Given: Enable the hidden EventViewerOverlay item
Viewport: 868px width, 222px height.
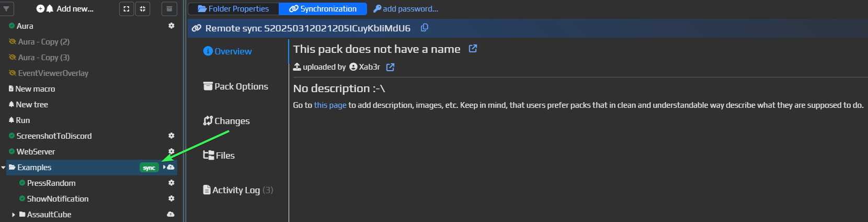Looking at the screenshot, I should (x=12, y=73).
